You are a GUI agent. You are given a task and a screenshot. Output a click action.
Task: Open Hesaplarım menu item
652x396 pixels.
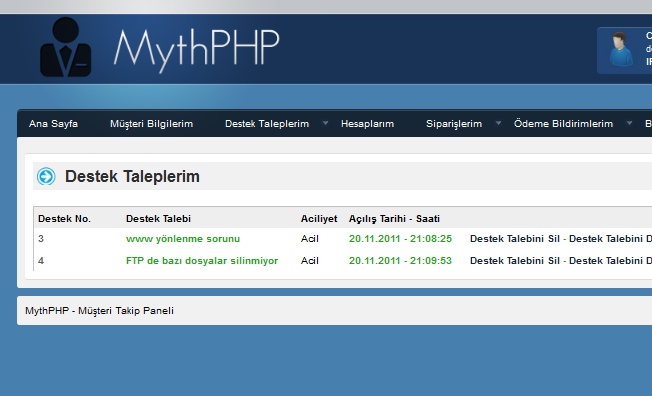367,124
